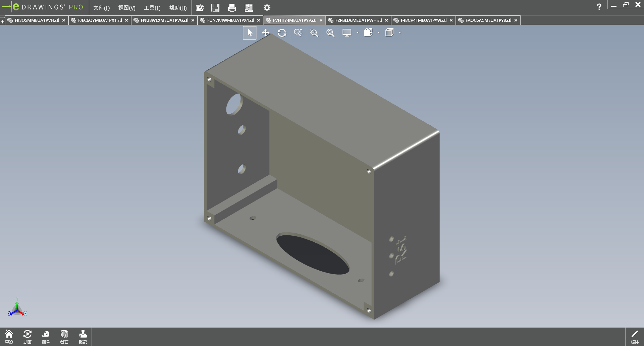644x346 pixels.
Task: Click the Print icon in toolbar
Action: (232, 8)
